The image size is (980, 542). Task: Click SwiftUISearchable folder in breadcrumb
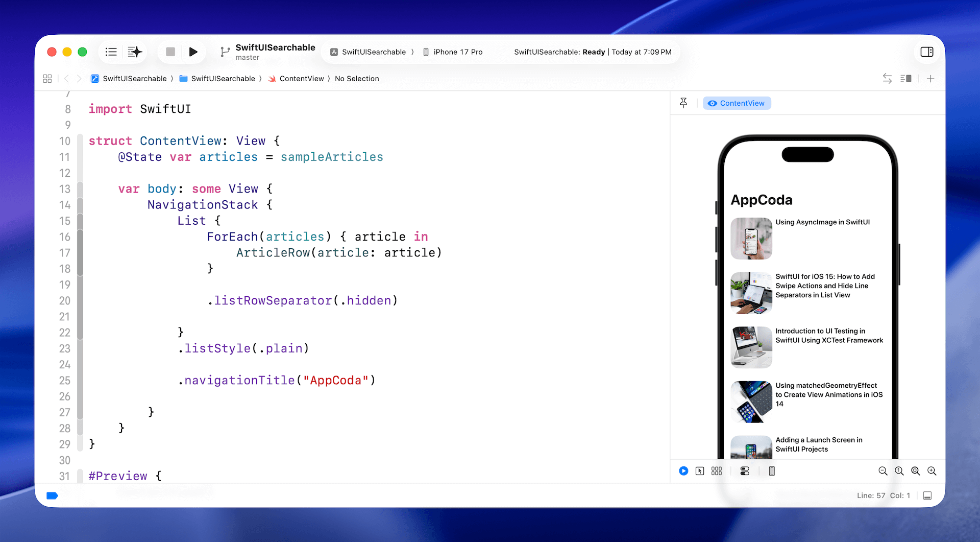click(223, 79)
